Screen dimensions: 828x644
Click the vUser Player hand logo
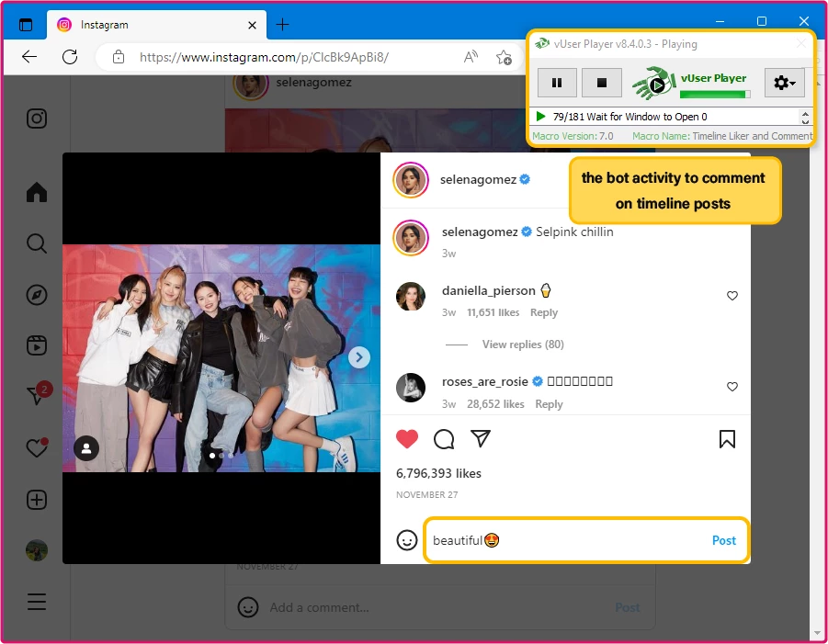click(x=653, y=83)
